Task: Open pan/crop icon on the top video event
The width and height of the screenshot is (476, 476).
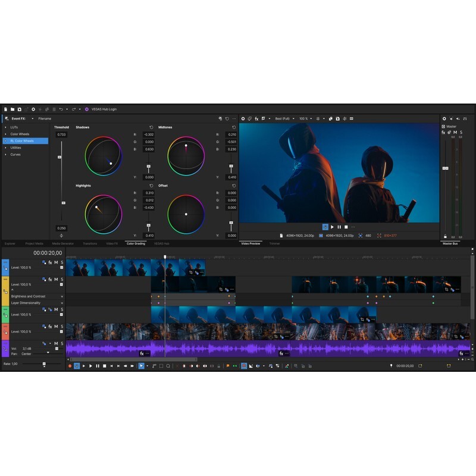Action: pyautogui.click(x=190, y=271)
